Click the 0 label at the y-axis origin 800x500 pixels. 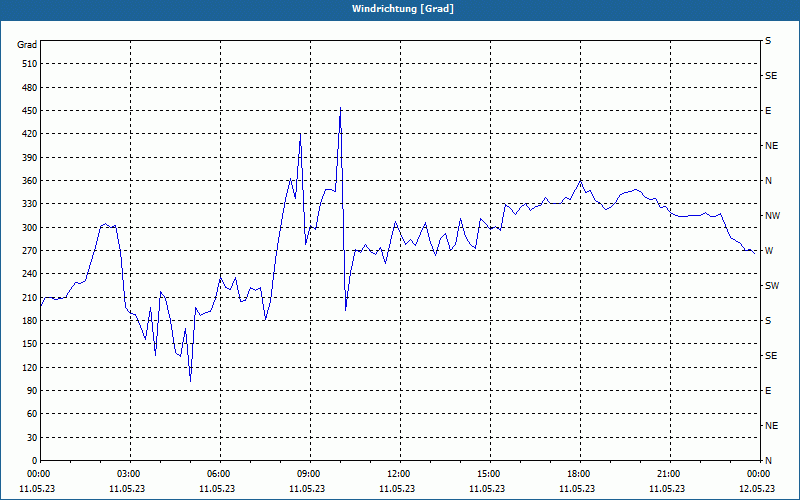tap(35, 461)
